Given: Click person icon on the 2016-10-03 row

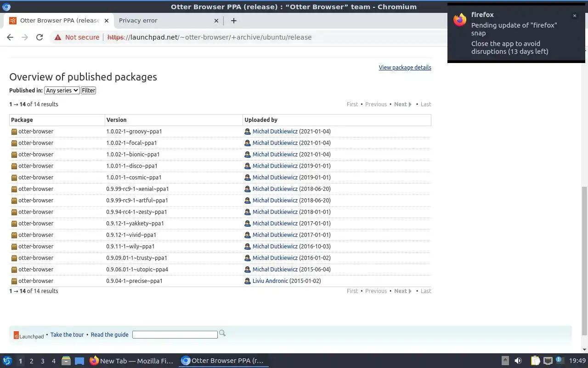Looking at the screenshot, I should pyautogui.click(x=248, y=247).
